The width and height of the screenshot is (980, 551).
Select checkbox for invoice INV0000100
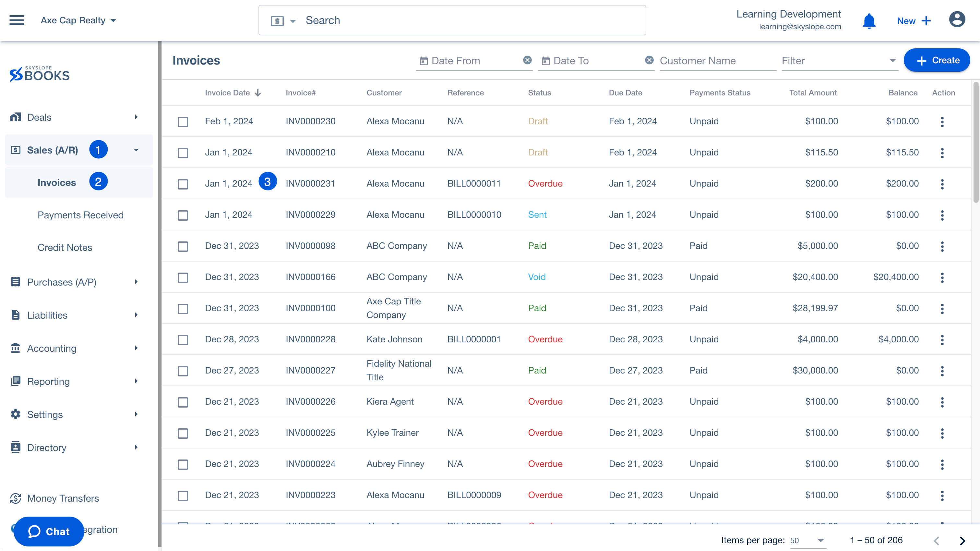(x=183, y=309)
